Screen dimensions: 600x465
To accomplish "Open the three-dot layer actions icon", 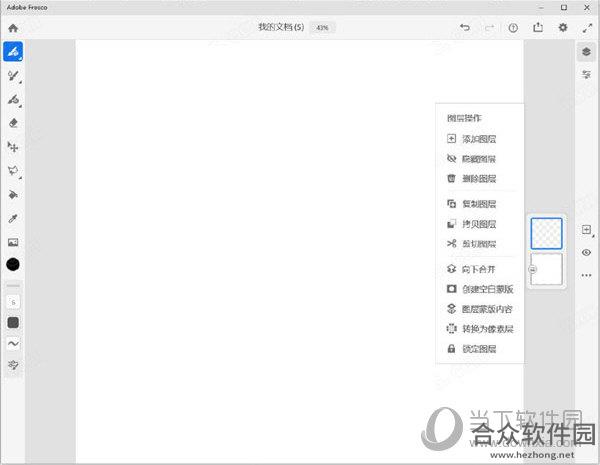I will pos(586,275).
